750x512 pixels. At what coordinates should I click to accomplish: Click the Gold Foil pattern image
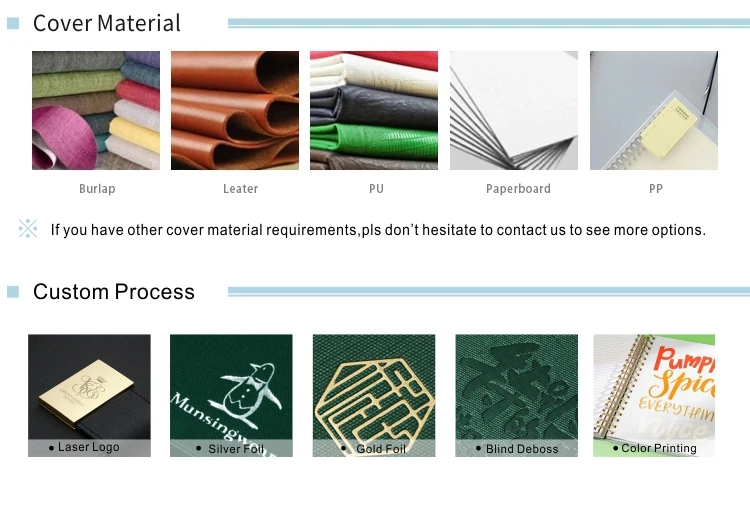374,396
